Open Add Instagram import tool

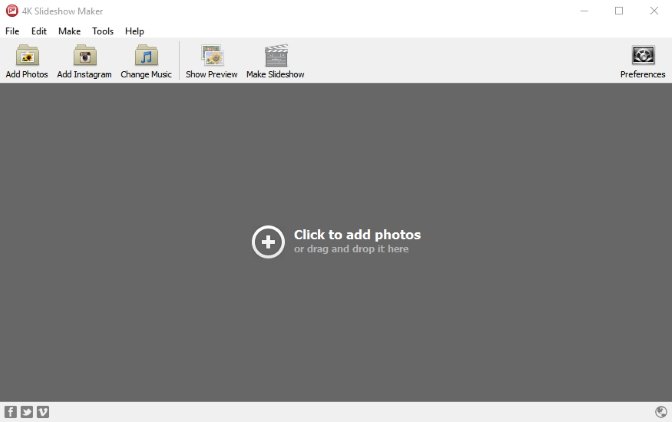click(x=84, y=61)
